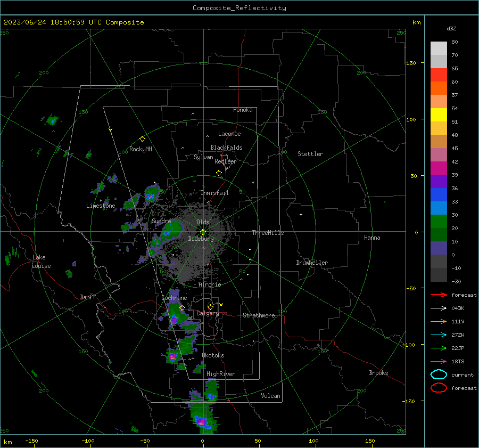Click the yellow diamond marker near Cochrane
The height and width of the screenshot is (448, 479).
pyautogui.click(x=183, y=308)
